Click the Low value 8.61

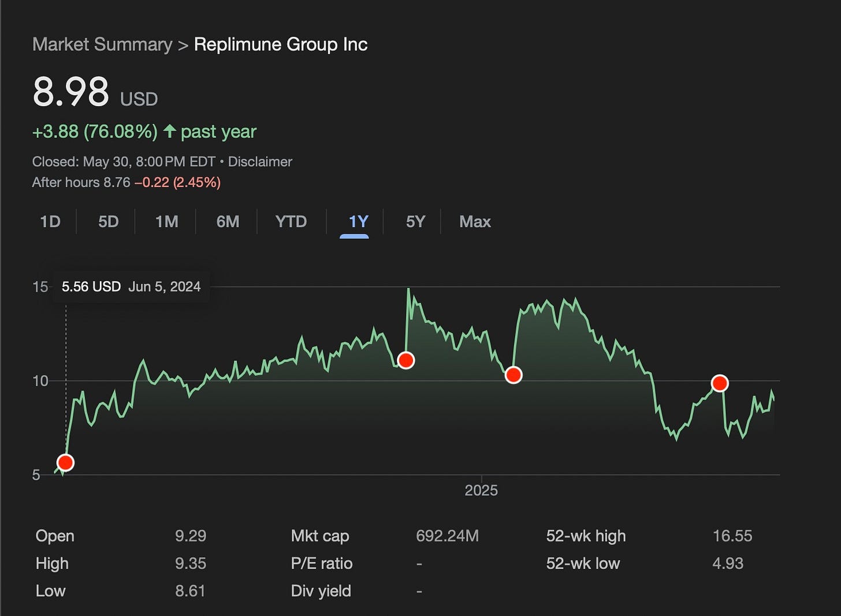click(190, 591)
